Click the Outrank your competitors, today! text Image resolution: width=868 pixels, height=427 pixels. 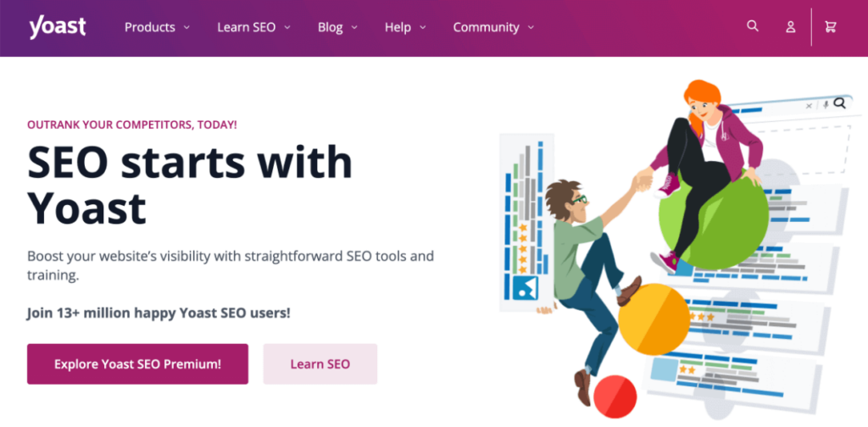pos(131,125)
